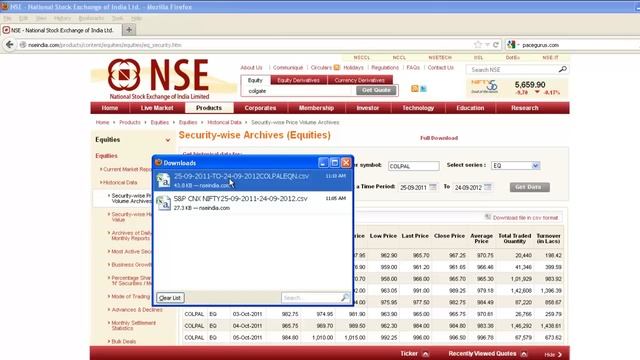Click the COLPALEQN csv file icon

pos(164,180)
